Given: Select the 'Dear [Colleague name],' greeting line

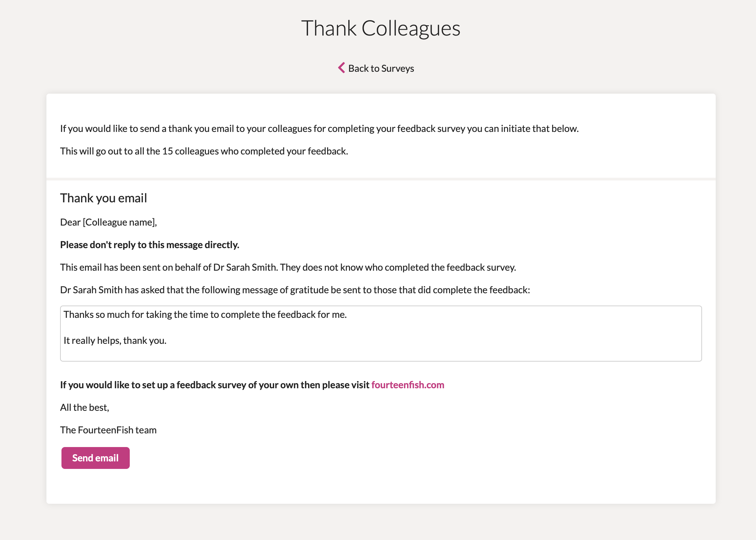Looking at the screenshot, I should click(x=109, y=222).
